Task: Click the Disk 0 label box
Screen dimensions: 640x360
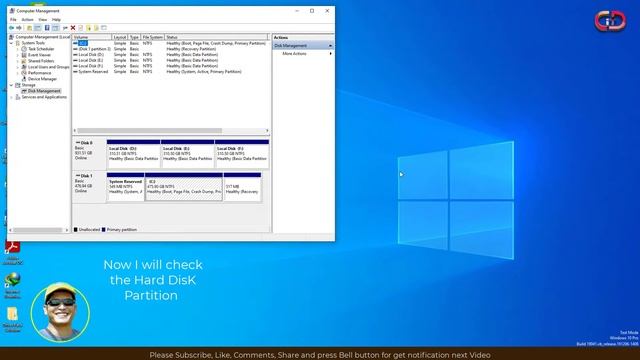Action: click(x=89, y=154)
